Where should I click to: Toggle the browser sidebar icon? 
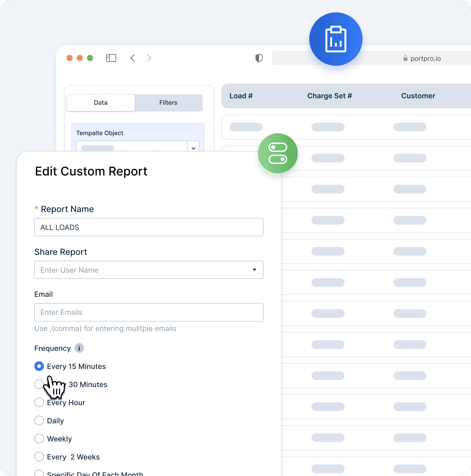[111, 58]
